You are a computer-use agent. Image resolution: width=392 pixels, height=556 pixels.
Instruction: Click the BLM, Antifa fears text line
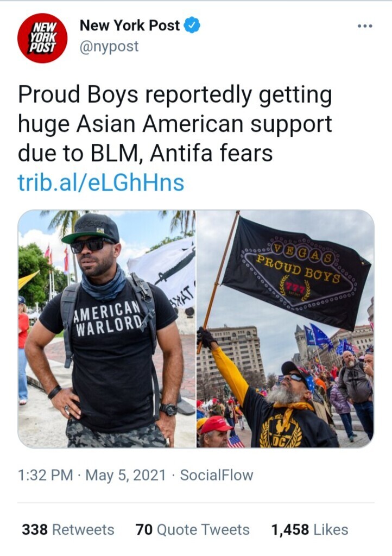[x=146, y=153]
